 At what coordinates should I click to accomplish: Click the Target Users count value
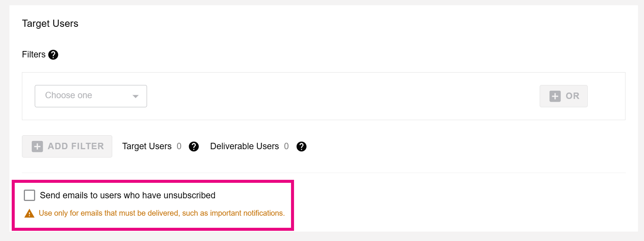click(179, 146)
